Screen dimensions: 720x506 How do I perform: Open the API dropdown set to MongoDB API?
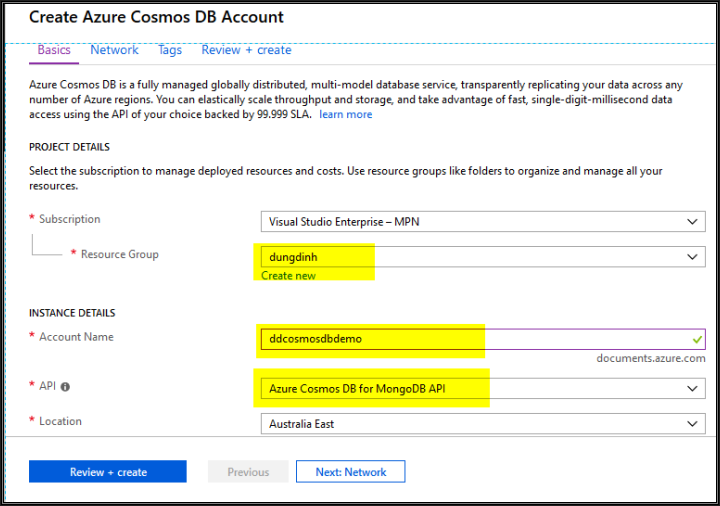[x=483, y=389]
